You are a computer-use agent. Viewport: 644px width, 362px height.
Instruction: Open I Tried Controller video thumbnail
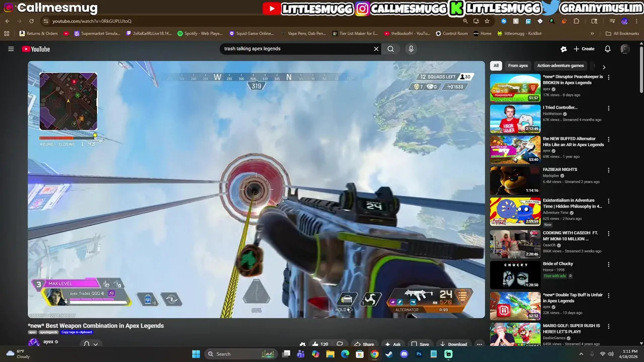(515, 119)
